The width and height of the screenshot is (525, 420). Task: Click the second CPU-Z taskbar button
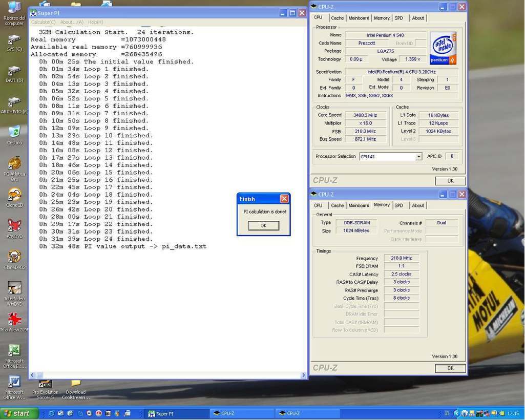tap(309, 414)
